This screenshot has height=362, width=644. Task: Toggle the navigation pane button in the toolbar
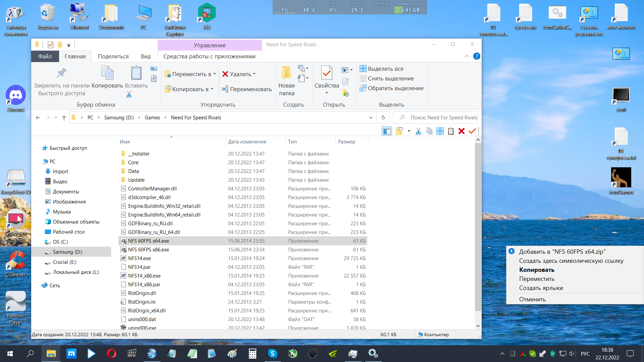(x=387, y=131)
